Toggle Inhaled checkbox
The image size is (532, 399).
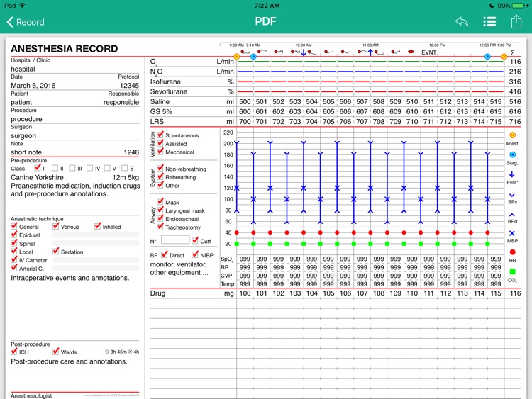[x=97, y=226]
